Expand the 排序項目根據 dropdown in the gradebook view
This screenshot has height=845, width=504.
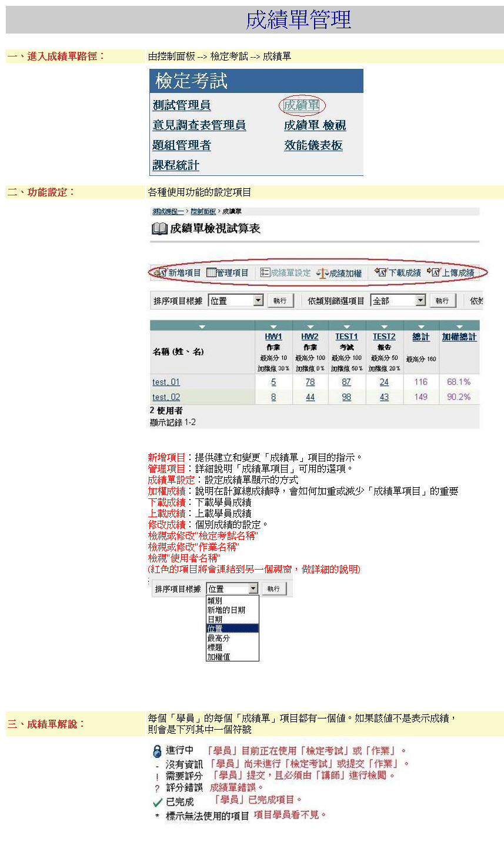click(258, 301)
